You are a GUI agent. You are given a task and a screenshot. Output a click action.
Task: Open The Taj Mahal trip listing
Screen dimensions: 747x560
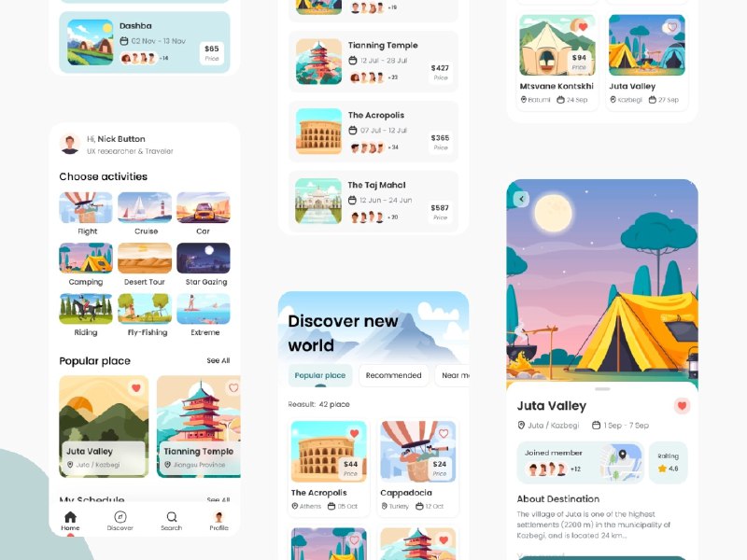click(x=373, y=202)
